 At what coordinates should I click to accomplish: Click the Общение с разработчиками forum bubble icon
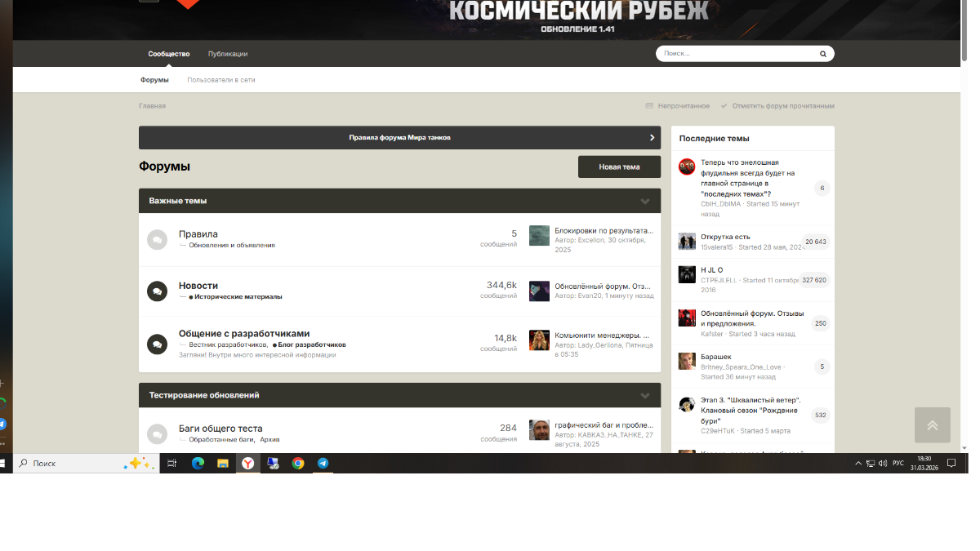[157, 344]
